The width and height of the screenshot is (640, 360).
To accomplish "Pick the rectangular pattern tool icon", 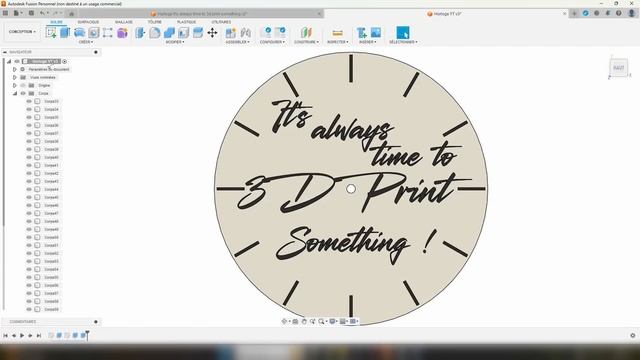I will [108, 33].
